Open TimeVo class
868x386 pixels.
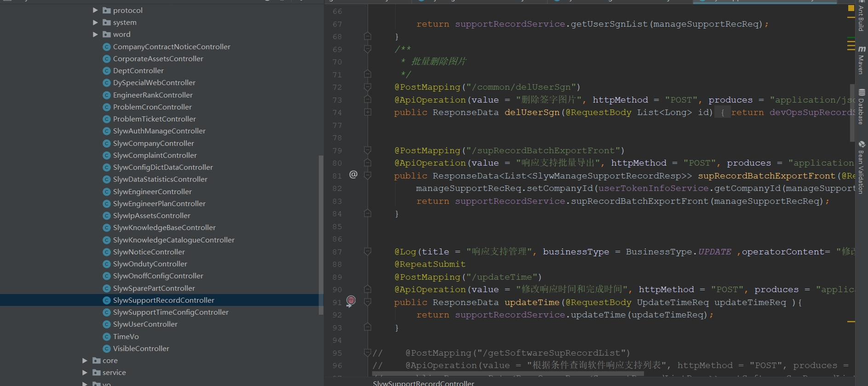tap(126, 336)
